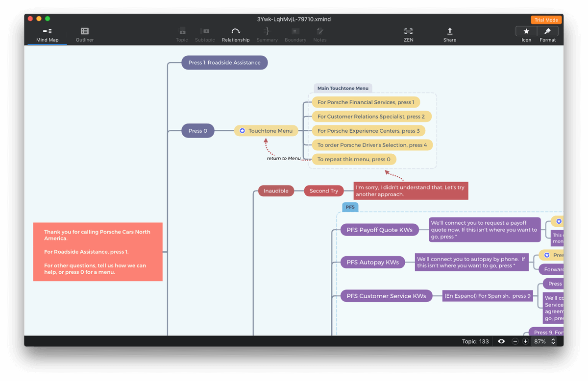
Task: Select the I'm sorry, I didn't understand note
Action: (411, 191)
